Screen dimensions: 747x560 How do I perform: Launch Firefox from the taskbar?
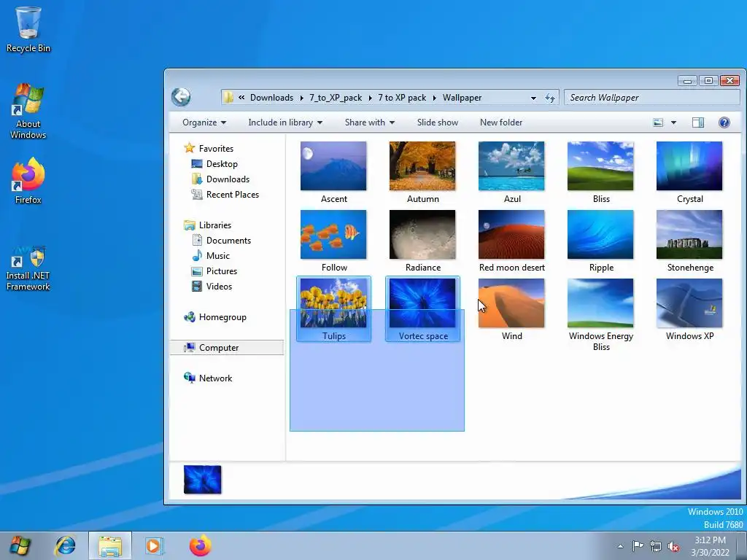click(x=200, y=545)
